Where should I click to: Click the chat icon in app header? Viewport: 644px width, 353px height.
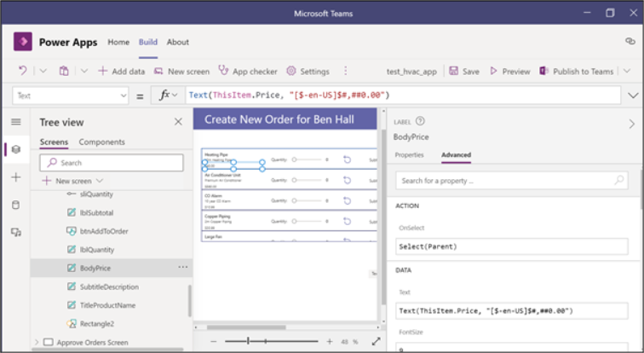pos(630,41)
